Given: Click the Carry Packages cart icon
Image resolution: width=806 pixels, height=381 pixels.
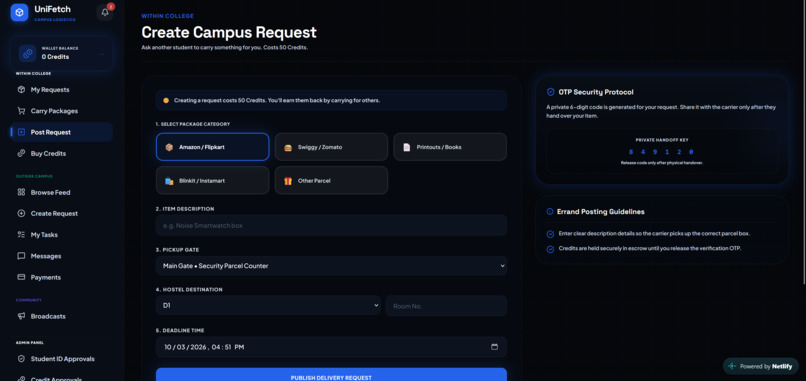Looking at the screenshot, I should pyautogui.click(x=21, y=111).
